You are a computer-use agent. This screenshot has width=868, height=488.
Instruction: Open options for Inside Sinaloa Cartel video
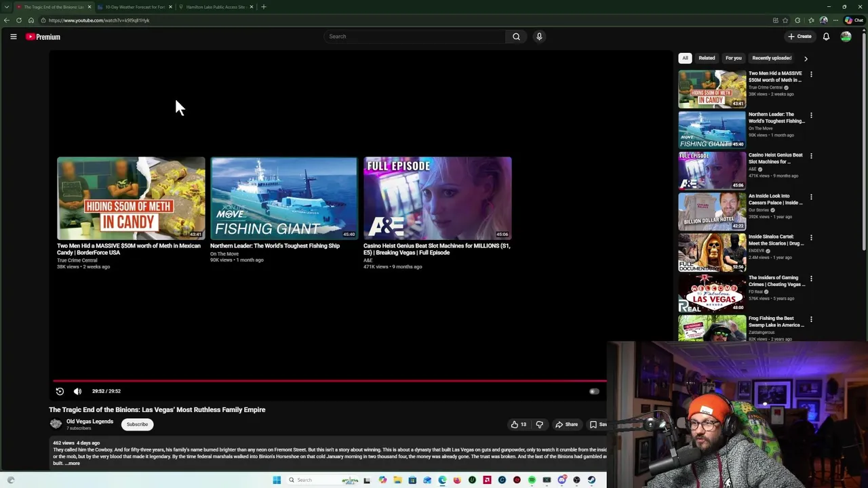(811, 237)
